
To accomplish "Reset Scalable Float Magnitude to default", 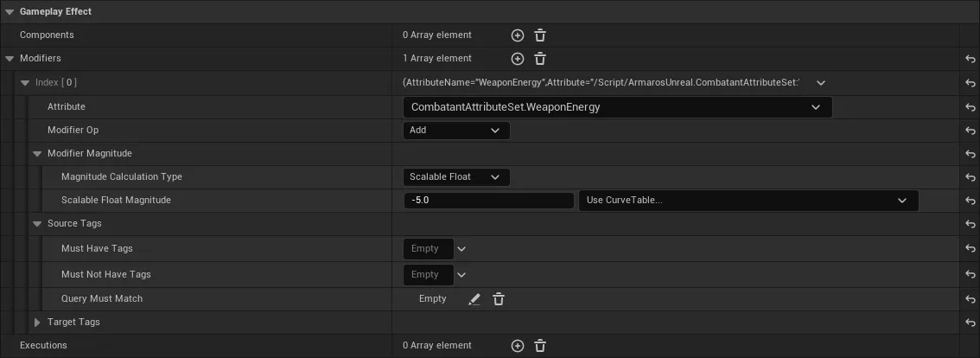I will (970, 201).
